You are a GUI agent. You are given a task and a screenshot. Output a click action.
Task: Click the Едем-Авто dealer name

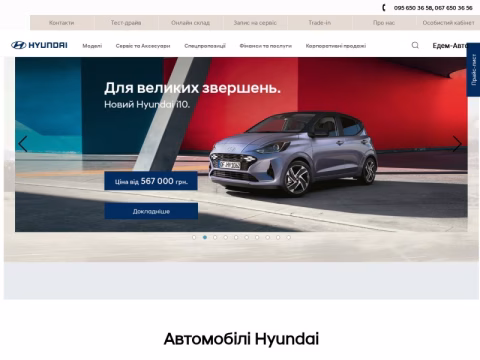tap(449, 46)
